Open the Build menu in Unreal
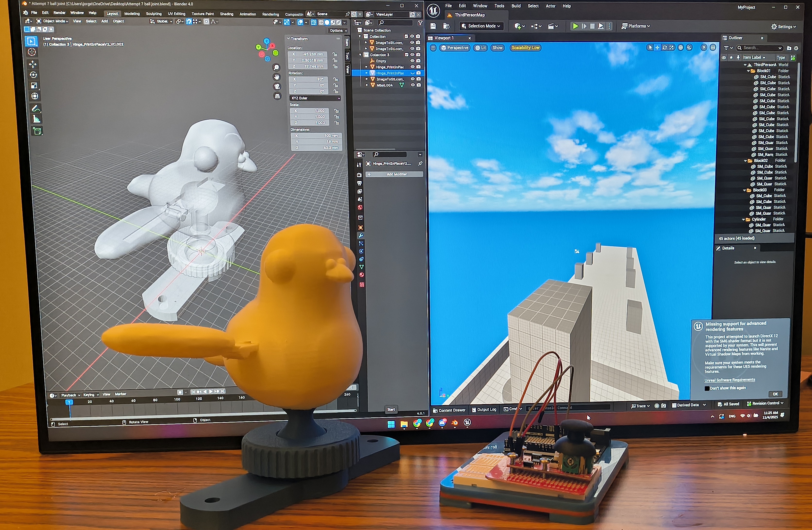The width and height of the screenshot is (812, 530). click(x=516, y=6)
